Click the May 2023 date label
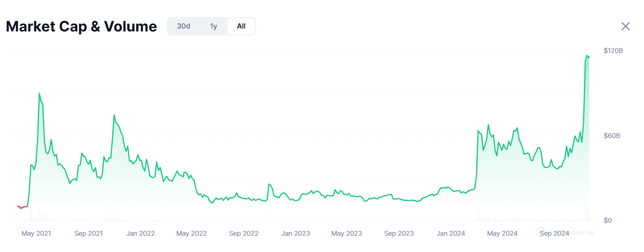Viewport: 644px width, 252px height. (x=347, y=233)
